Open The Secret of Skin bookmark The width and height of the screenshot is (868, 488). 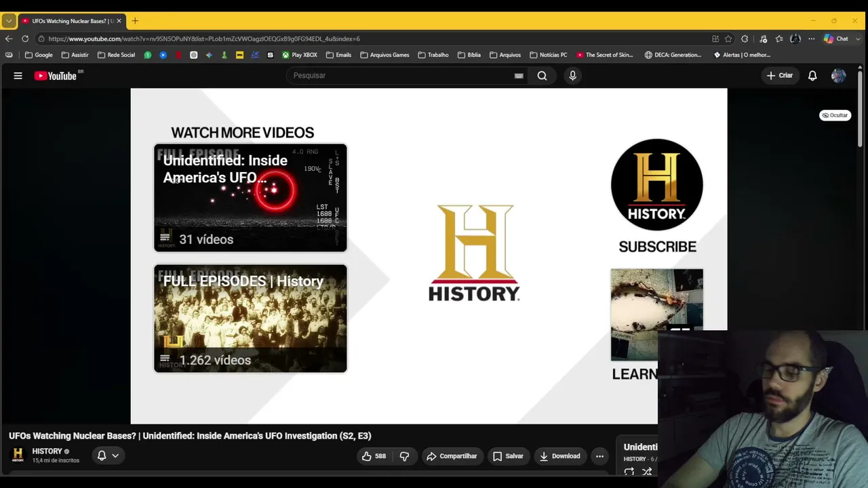[x=605, y=55]
